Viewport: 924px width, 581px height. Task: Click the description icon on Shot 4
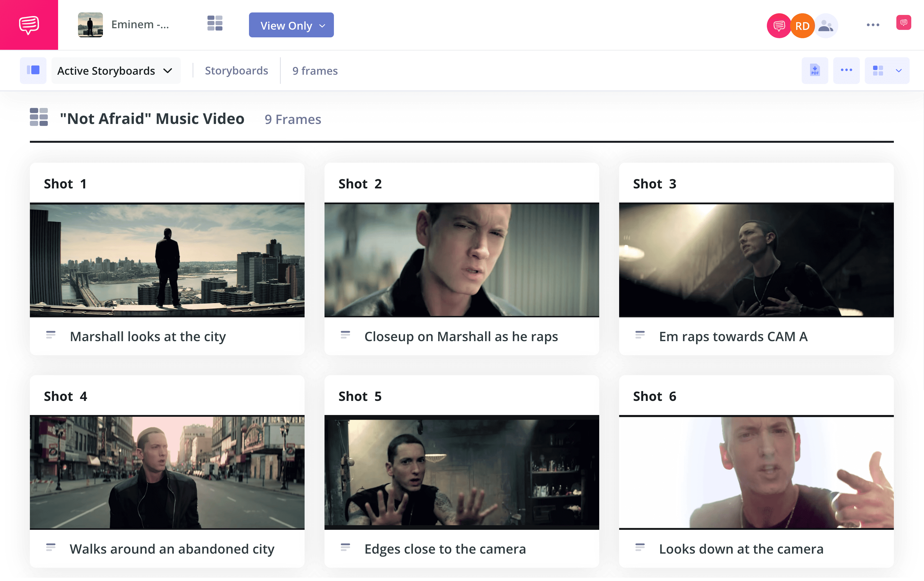[51, 547]
